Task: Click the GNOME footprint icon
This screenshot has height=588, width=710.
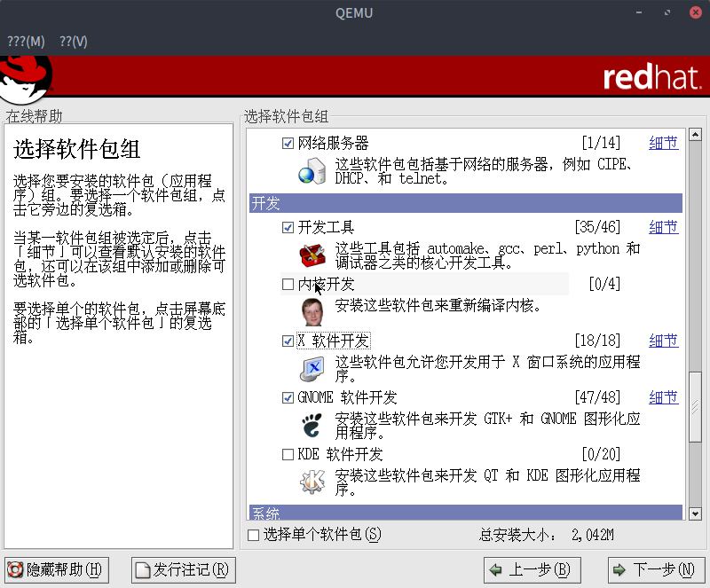Action: [x=312, y=425]
